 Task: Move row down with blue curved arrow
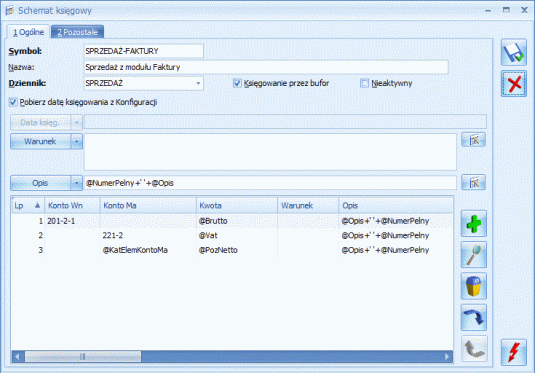474,317
